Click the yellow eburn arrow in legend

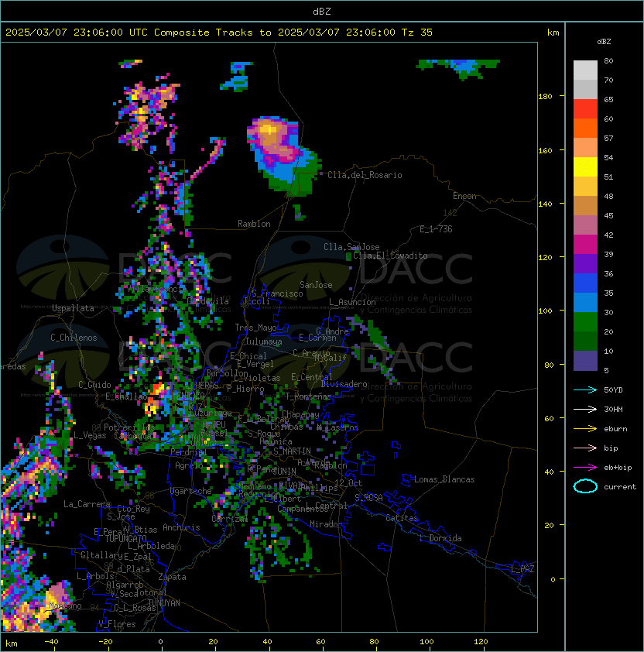pos(585,429)
